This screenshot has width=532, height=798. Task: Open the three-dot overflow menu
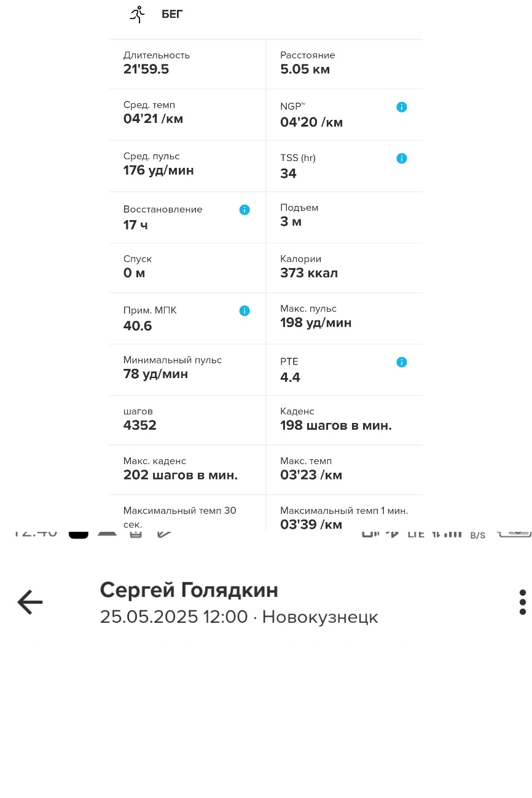(x=522, y=602)
